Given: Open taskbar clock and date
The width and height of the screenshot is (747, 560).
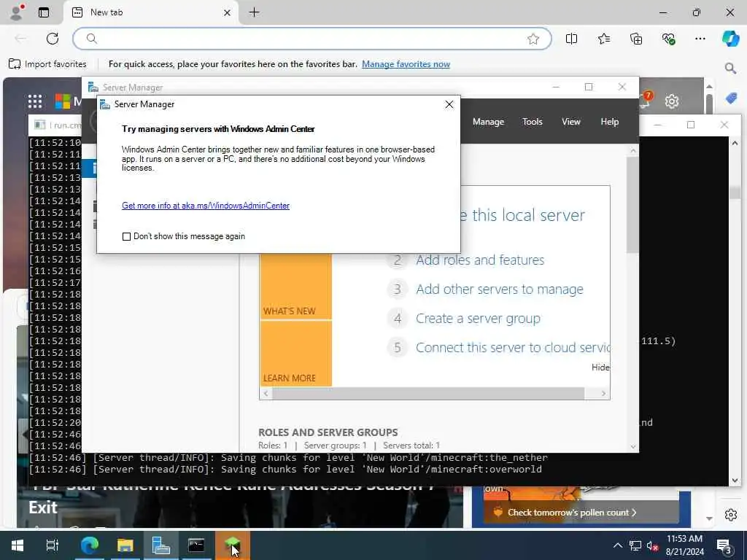Looking at the screenshot, I should (x=684, y=545).
